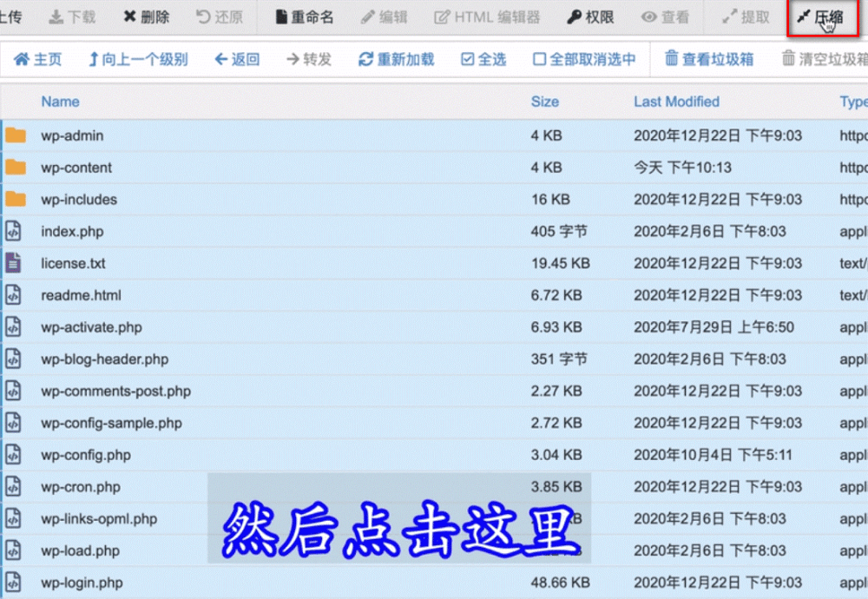
Task: Click 向上一个级别 (Up One Level)
Action: (x=137, y=59)
